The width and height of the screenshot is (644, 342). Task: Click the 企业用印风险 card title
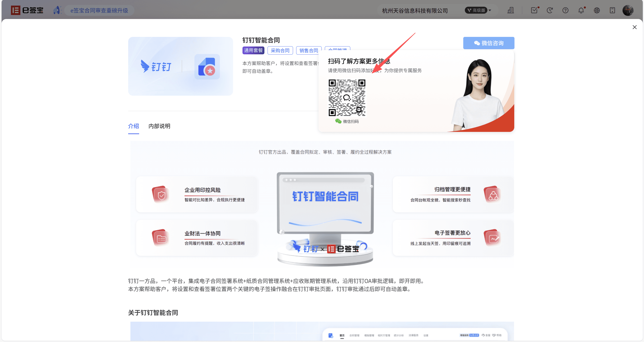(202, 190)
